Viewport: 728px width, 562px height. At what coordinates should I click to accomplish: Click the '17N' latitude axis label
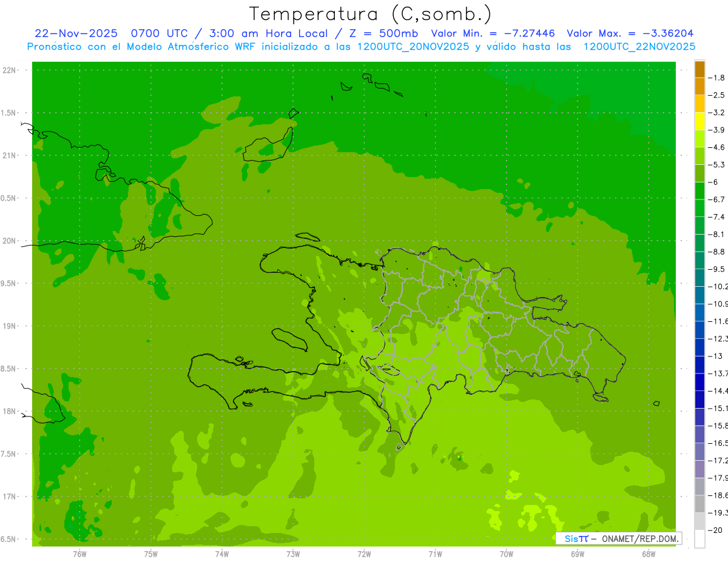(x=9, y=497)
